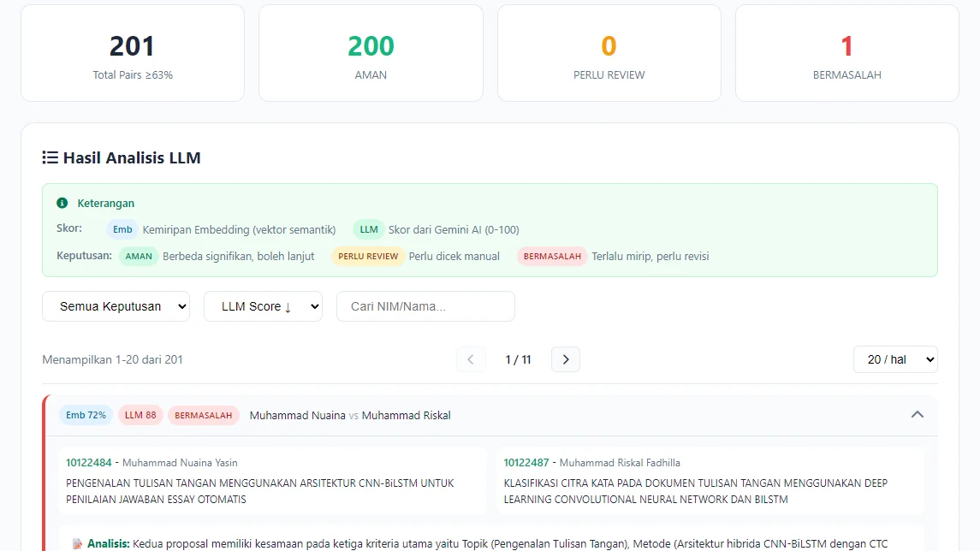Viewport: 980px width, 551px height.
Task: Click the green info icon next to Keterangan
Action: (x=62, y=203)
